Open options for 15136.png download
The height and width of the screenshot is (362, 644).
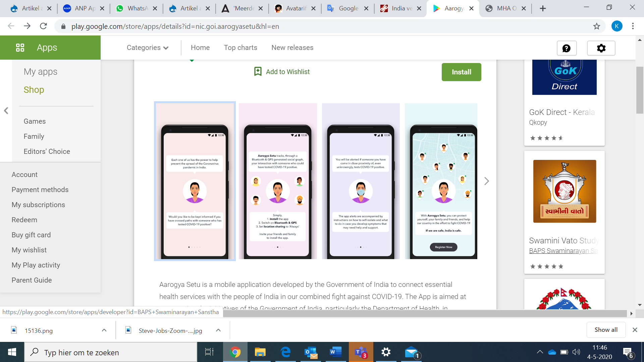coord(104,330)
